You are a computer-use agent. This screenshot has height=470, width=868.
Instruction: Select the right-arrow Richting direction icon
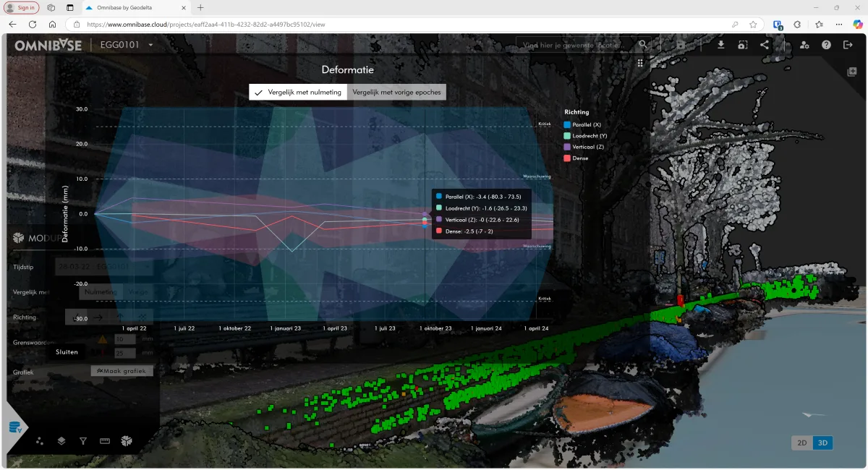(98, 317)
